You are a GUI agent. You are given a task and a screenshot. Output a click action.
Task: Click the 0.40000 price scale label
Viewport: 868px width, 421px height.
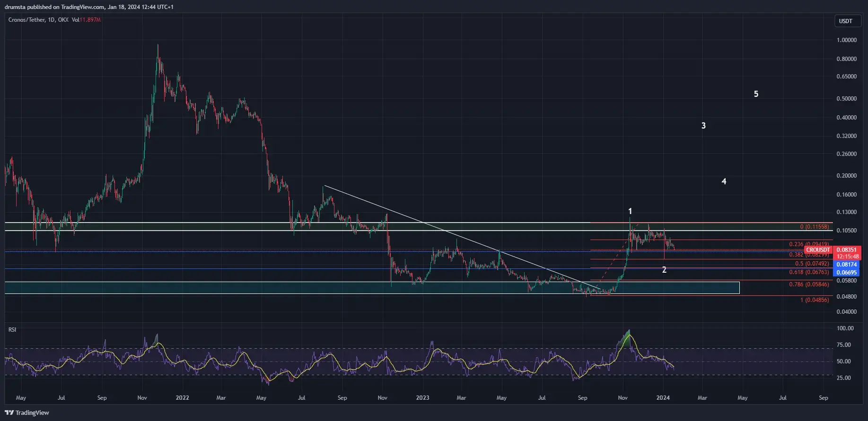point(847,118)
